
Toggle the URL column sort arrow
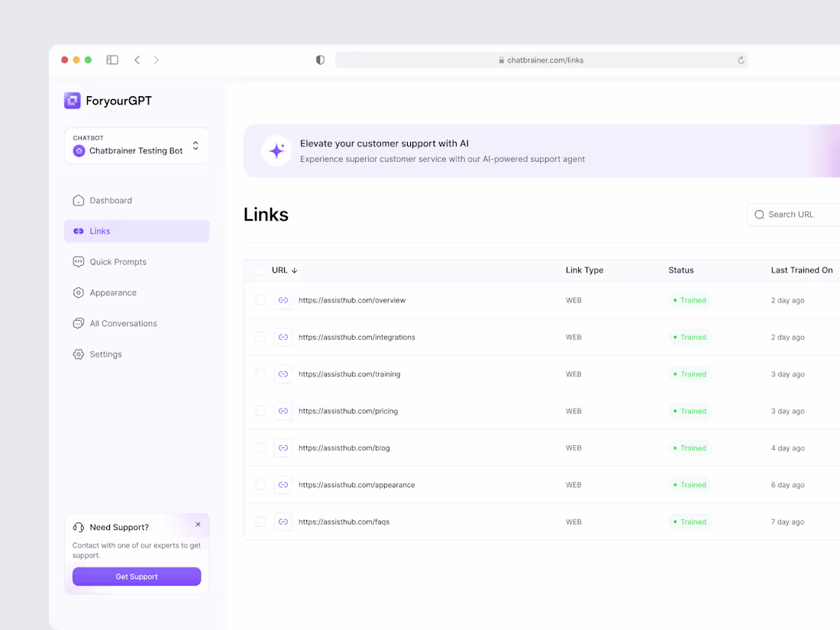pyautogui.click(x=294, y=270)
